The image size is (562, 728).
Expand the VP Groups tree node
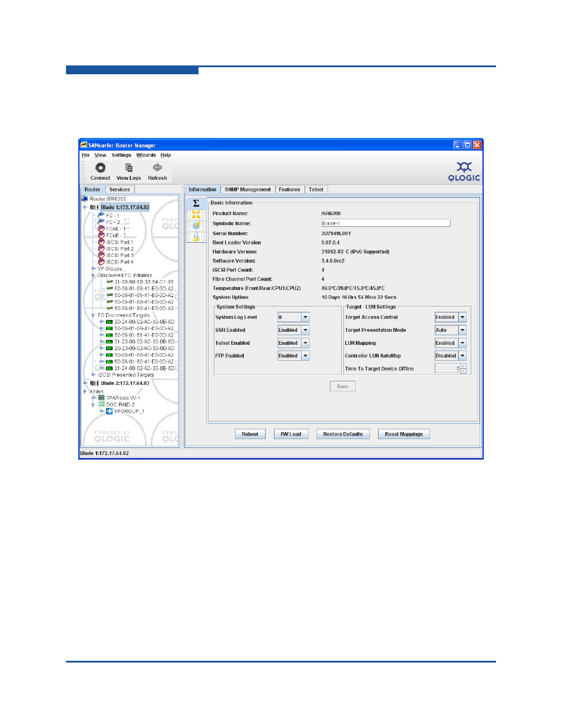(x=93, y=269)
